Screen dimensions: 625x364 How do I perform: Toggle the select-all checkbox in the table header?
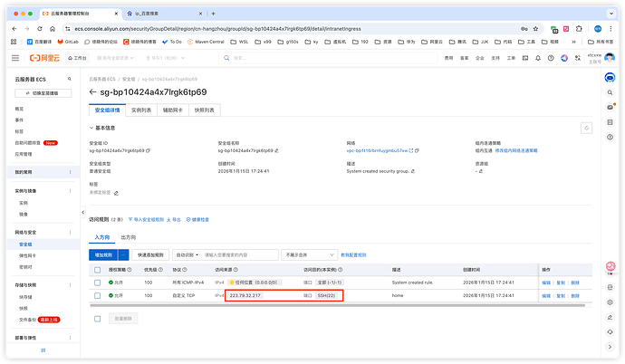click(x=98, y=270)
